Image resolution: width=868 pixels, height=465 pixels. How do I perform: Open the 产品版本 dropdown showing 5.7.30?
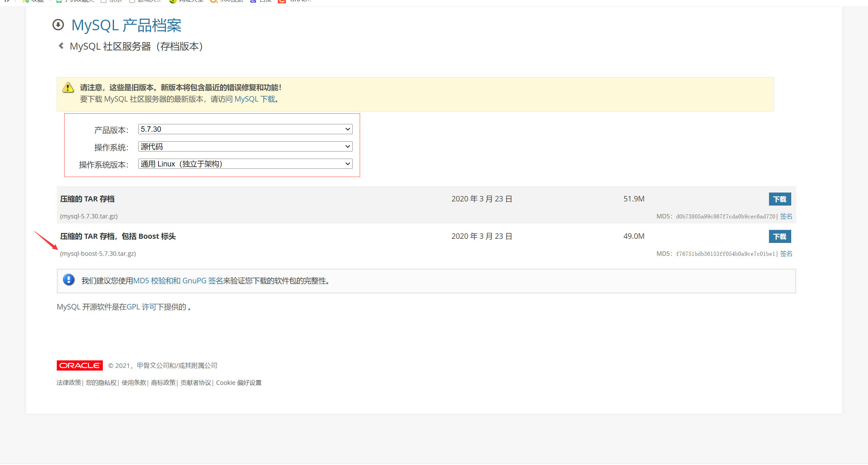(245, 129)
